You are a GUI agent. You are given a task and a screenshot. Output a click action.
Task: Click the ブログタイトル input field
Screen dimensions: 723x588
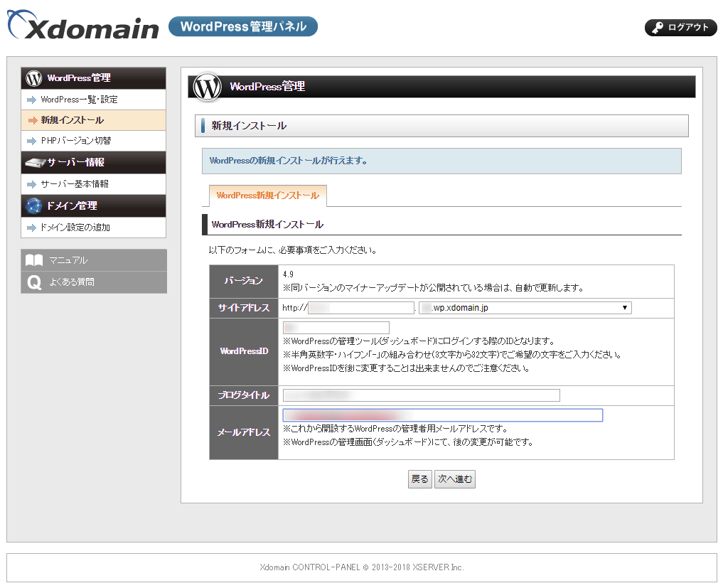click(x=421, y=395)
